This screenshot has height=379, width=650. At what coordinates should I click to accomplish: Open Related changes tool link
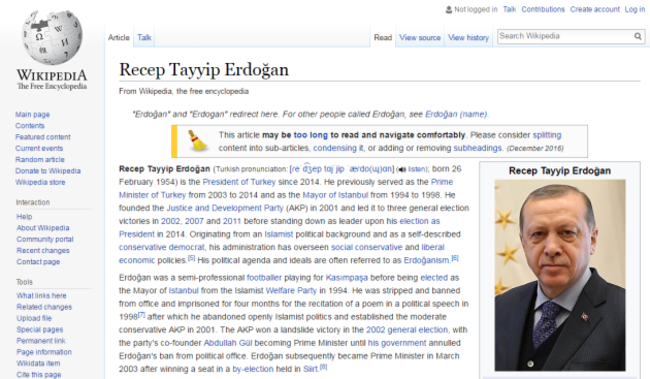click(44, 307)
